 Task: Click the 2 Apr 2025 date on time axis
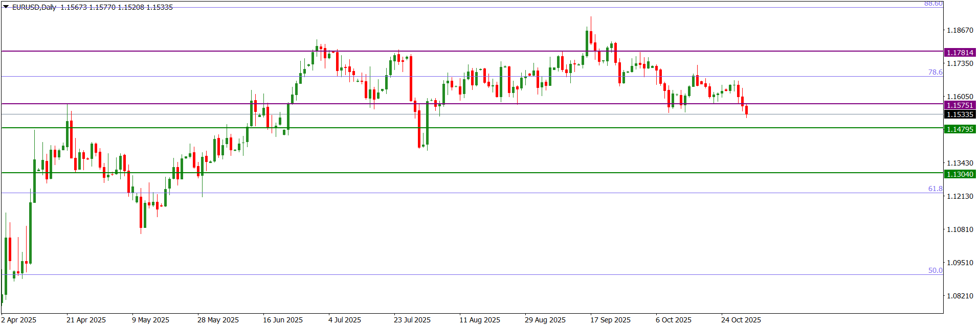coord(19,320)
